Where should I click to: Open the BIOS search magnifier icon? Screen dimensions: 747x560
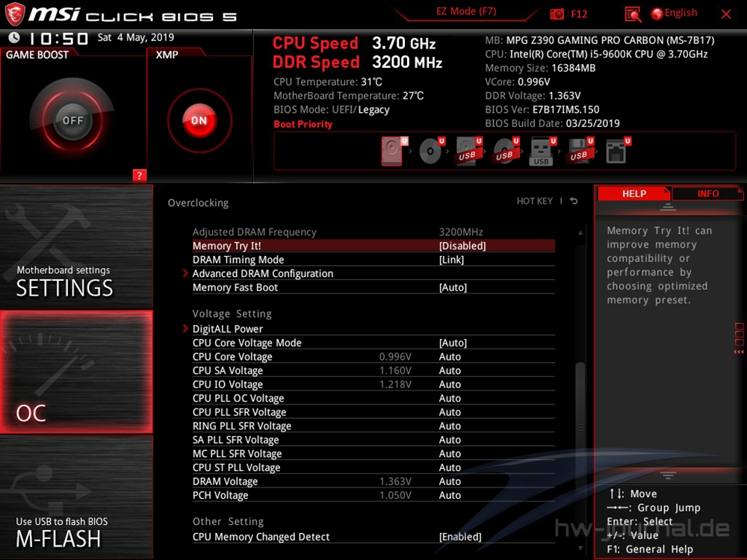pyautogui.click(x=633, y=14)
